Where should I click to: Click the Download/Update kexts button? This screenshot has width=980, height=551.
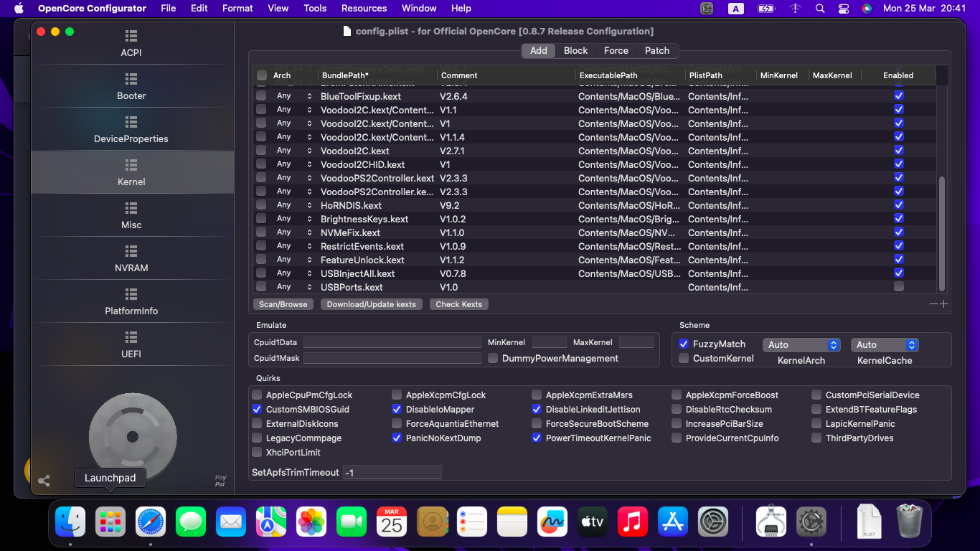372,304
